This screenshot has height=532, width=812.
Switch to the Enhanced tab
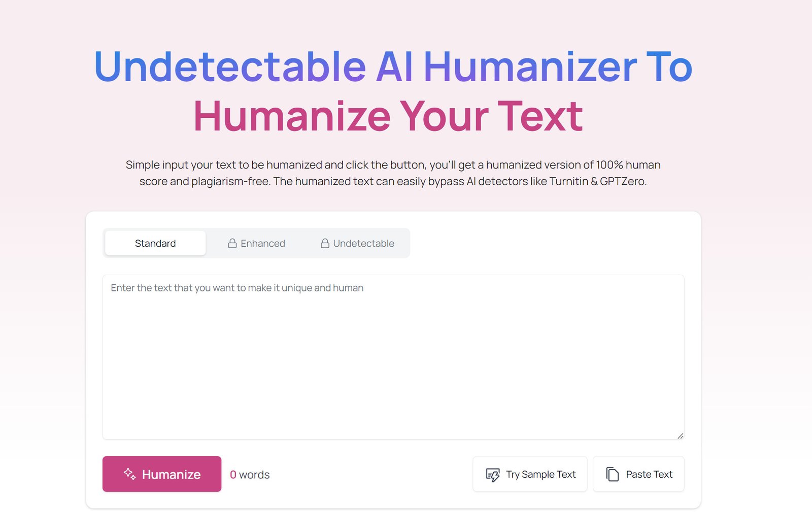click(x=263, y=243)
